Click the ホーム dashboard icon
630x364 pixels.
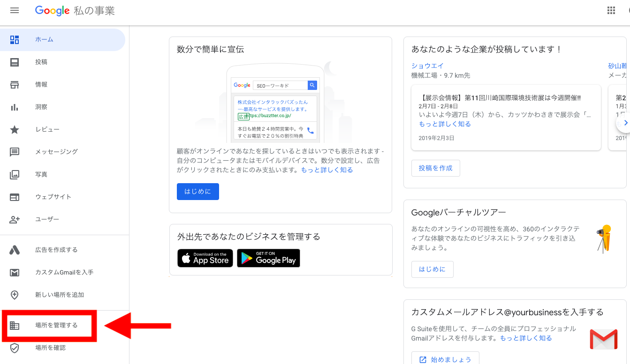[x=15, y=40]
